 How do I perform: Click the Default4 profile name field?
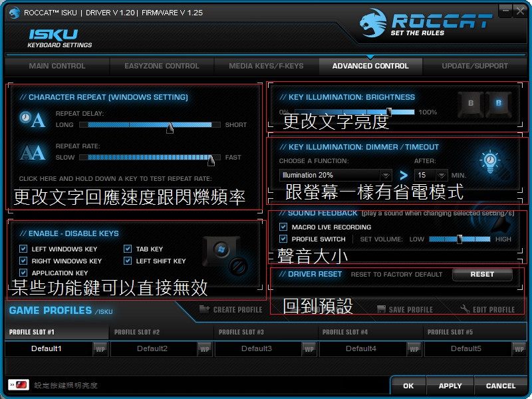pyautogui.click(x=363, y=348)
